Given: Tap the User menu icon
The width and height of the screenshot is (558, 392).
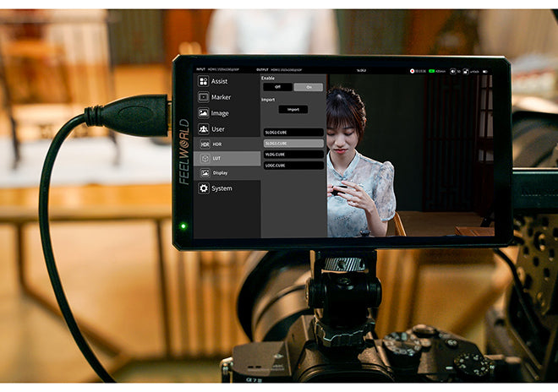Looking at the screenshot, I should coord(203,129).
